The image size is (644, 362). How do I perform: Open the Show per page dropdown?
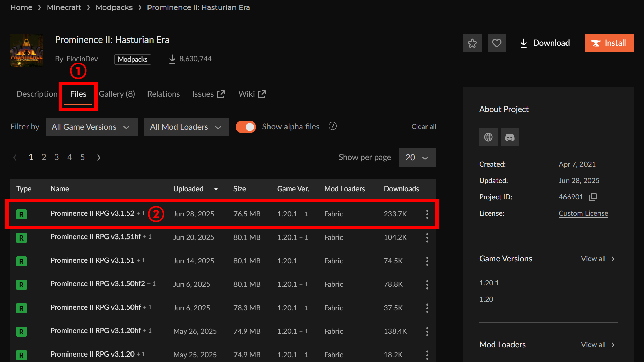[417, 158]
